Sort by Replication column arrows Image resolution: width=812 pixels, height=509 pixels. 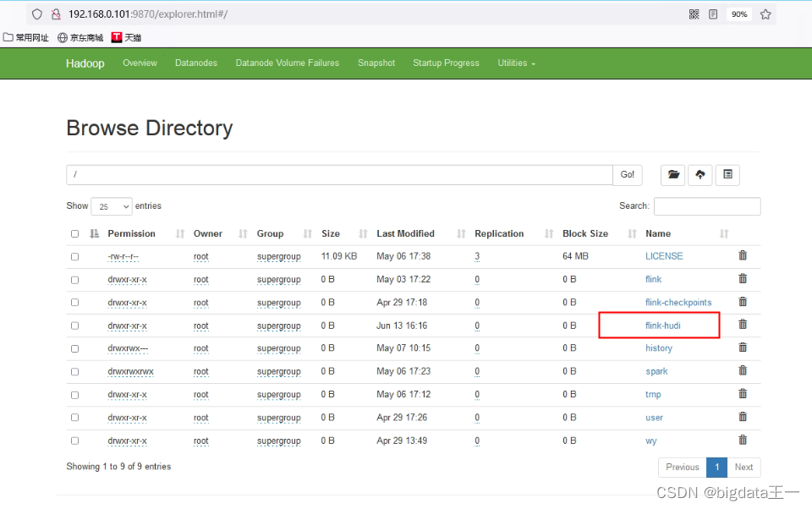pyautogui.click(x=549, y=234)
